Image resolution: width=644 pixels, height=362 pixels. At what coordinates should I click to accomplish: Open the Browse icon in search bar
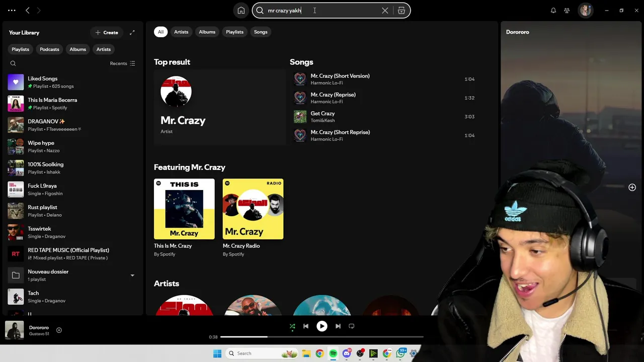[401, 11]
